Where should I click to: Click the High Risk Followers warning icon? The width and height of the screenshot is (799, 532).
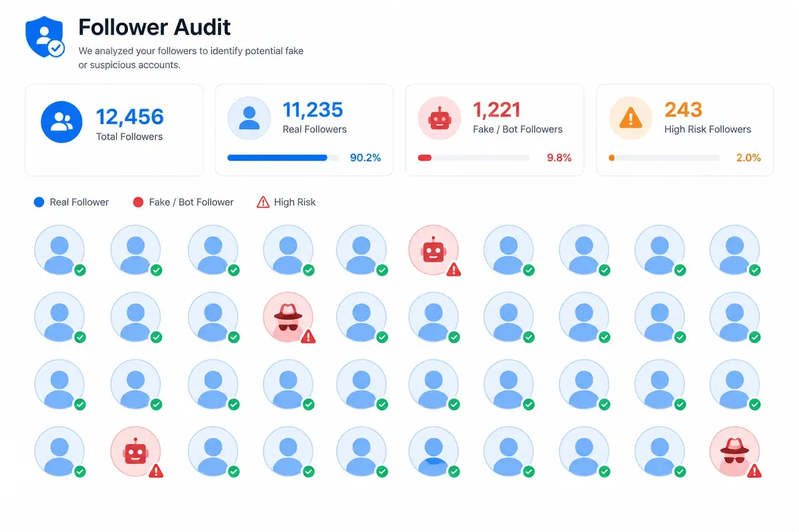[x=630, y=118]
